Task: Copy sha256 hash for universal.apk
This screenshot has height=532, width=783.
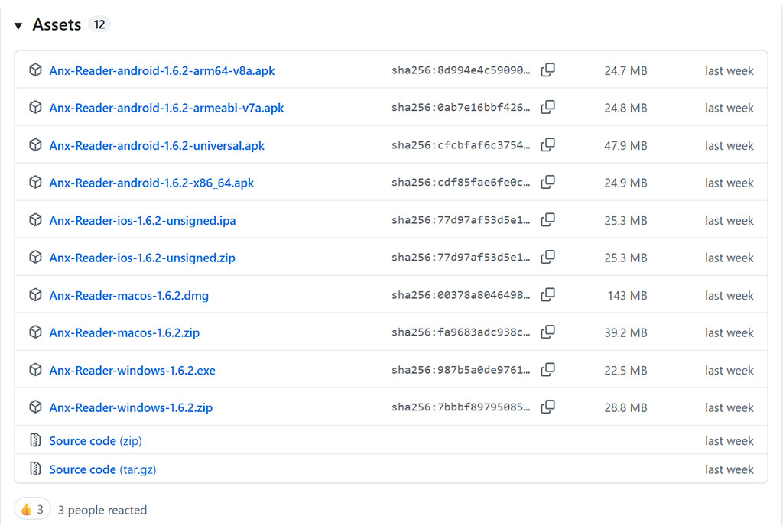Action: (x=547, y=144)
